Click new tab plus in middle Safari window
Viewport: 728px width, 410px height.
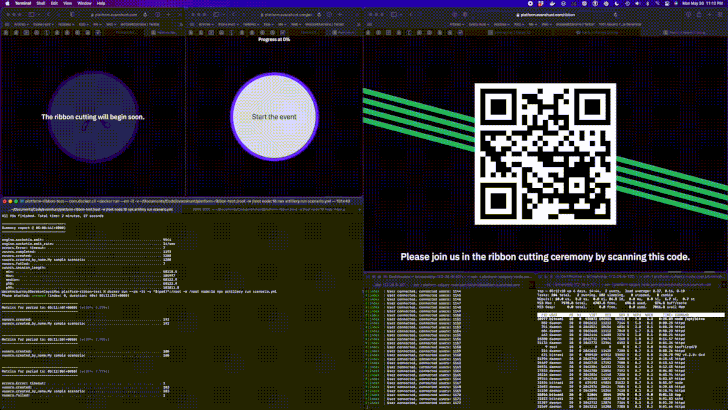(340, 14)
